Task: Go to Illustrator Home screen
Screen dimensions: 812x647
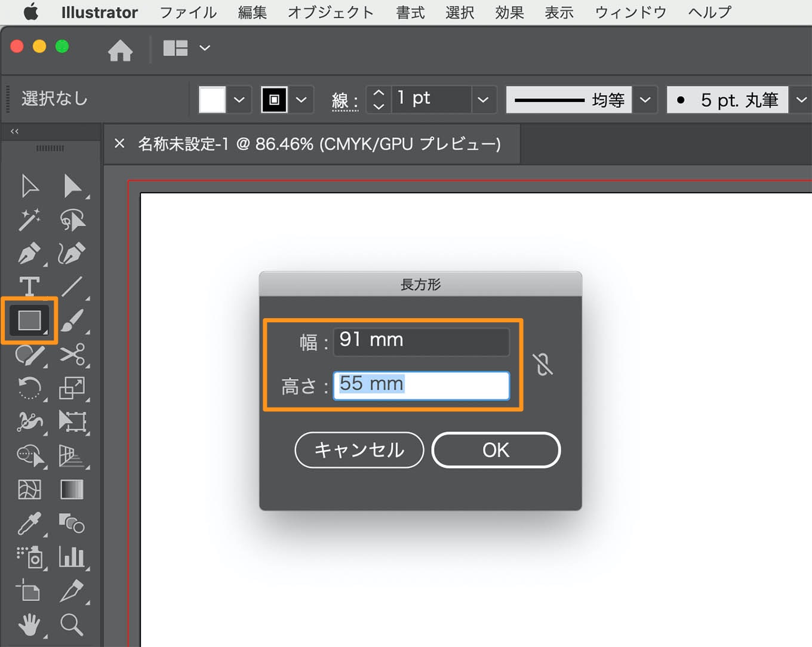Action: pos(121,50)
